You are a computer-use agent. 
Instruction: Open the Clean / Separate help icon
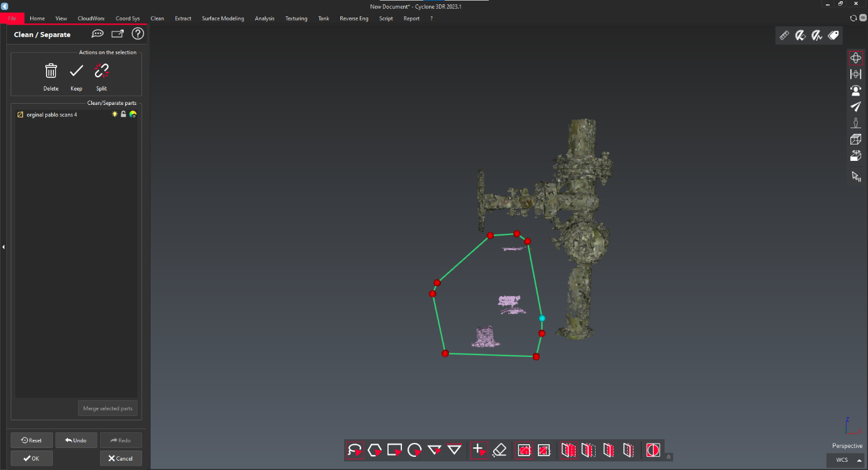(138, 34)
